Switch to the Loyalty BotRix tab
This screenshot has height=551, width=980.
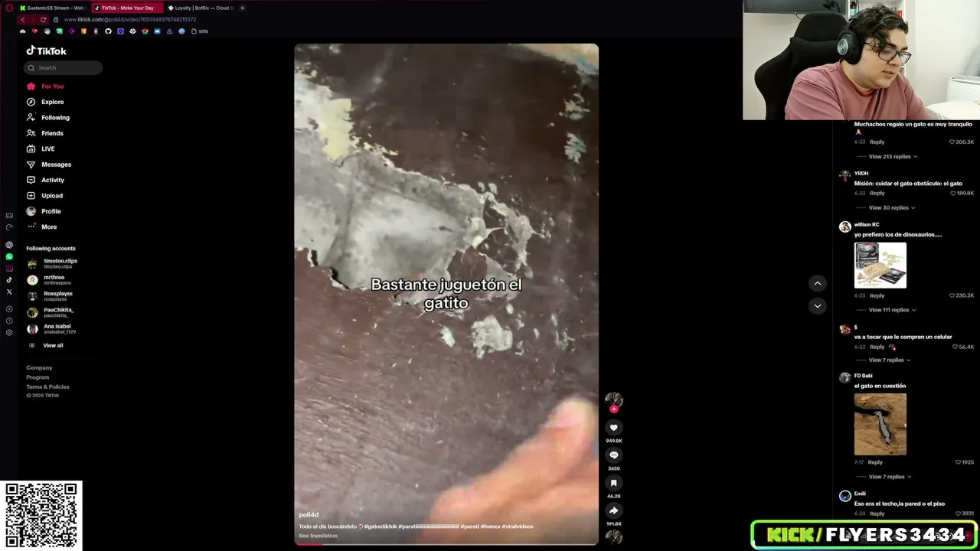200,8
